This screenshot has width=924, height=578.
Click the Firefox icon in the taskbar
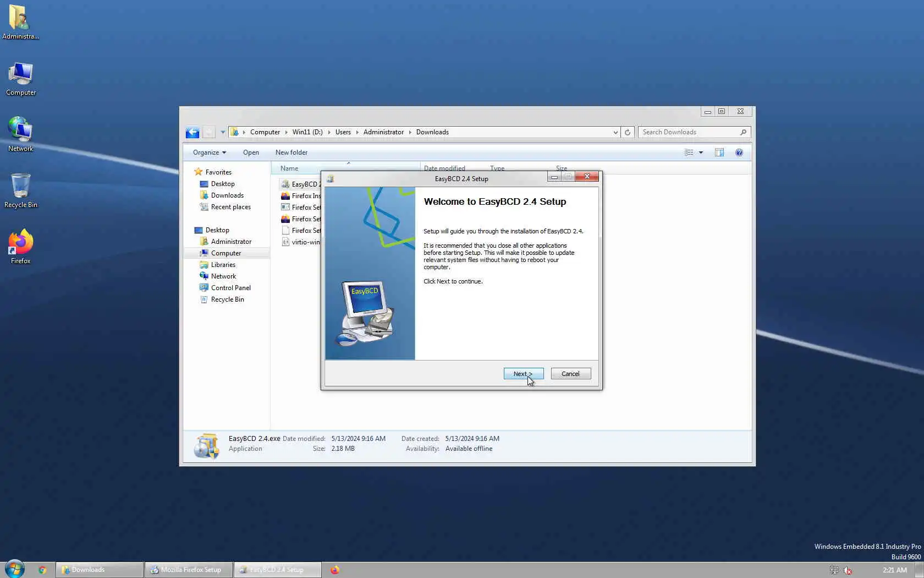coord(335,570)
